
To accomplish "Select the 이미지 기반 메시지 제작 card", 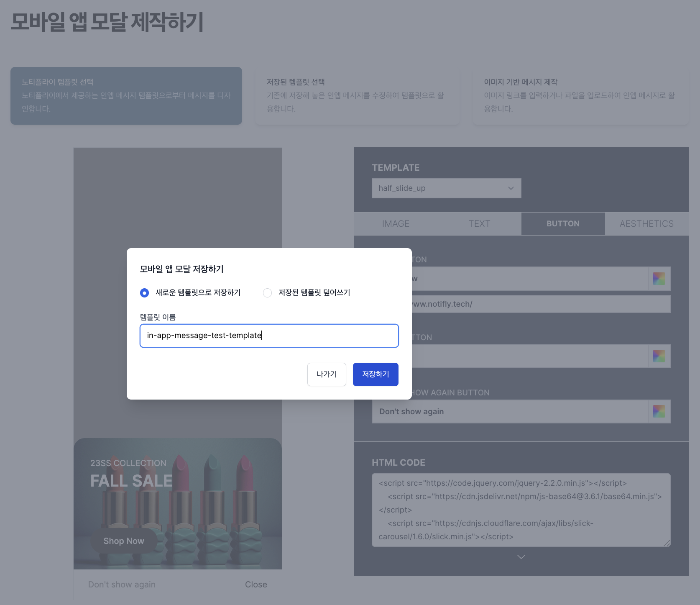I will point(580,96).
